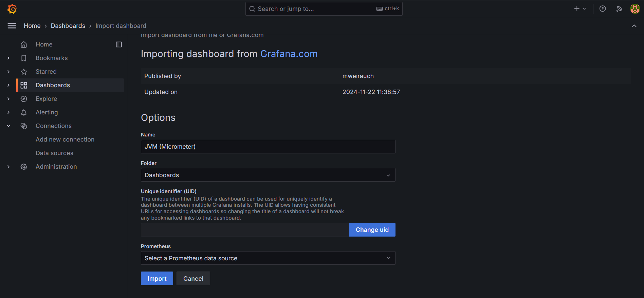Click the Published by label

click(x=163, y=76)
